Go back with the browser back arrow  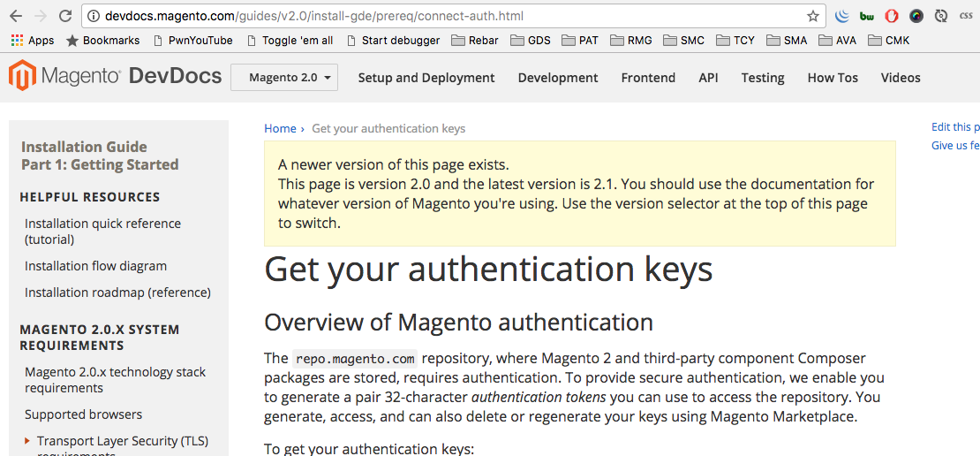point(16,16)
